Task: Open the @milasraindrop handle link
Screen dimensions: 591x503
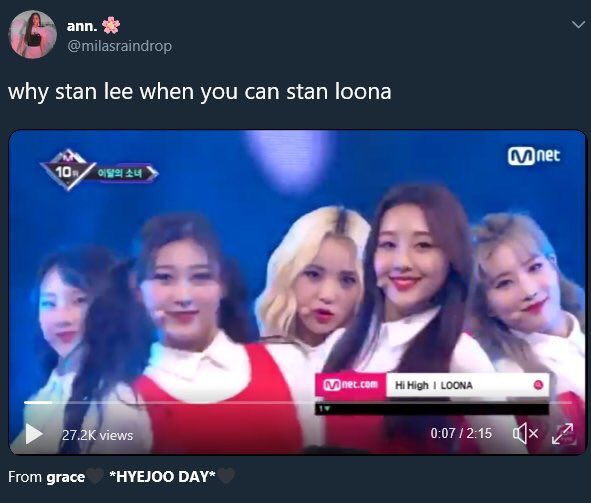Action: (119, 46)
